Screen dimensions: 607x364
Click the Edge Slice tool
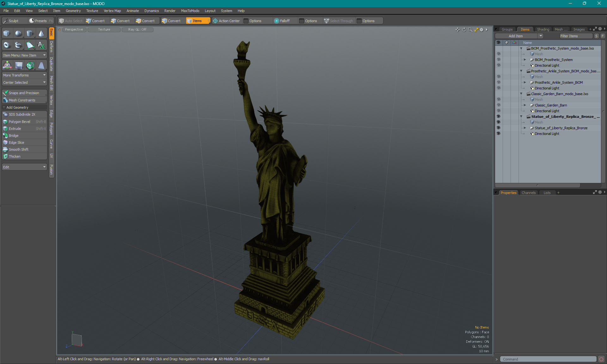(24, 143)
